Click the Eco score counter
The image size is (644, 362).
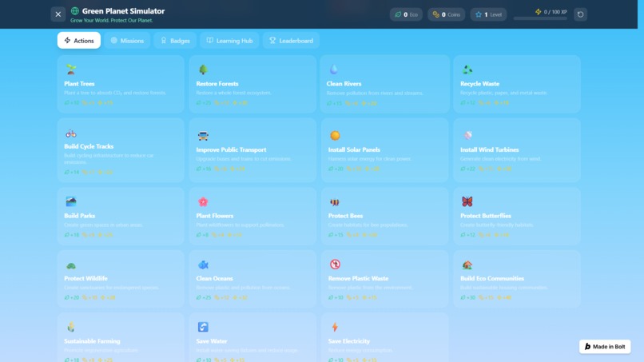[x=406, y=14]
